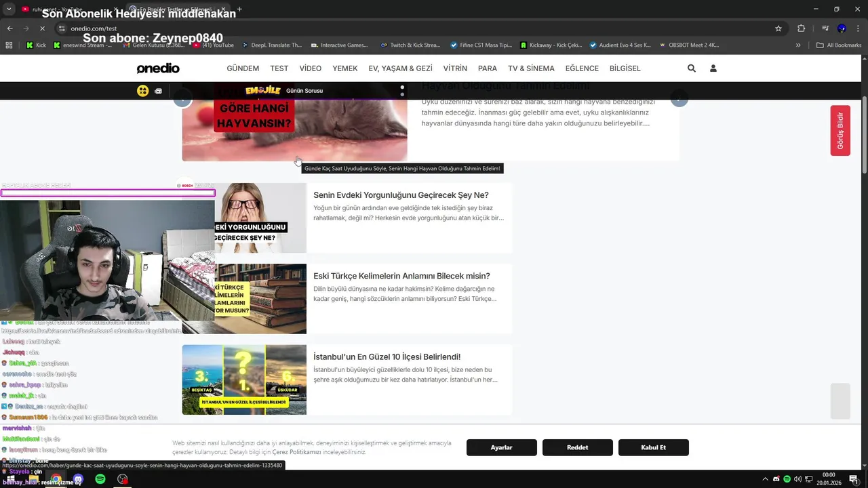Open the Kick bookmark

36,45
